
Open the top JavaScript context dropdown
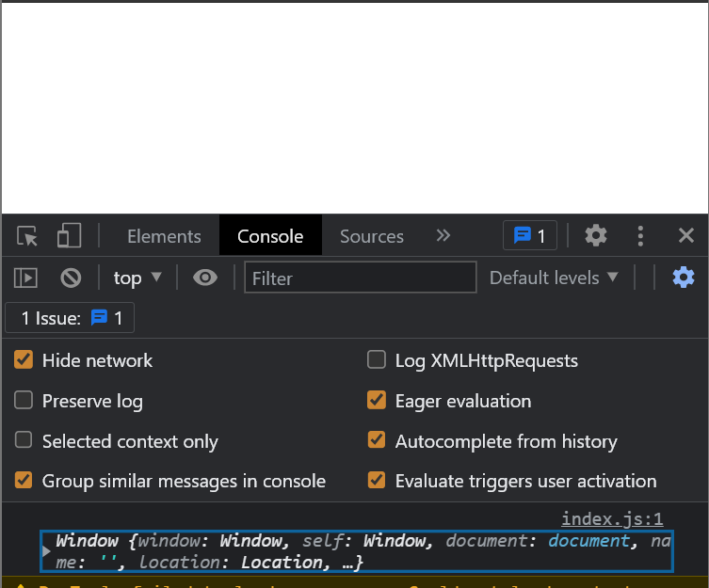137,278
